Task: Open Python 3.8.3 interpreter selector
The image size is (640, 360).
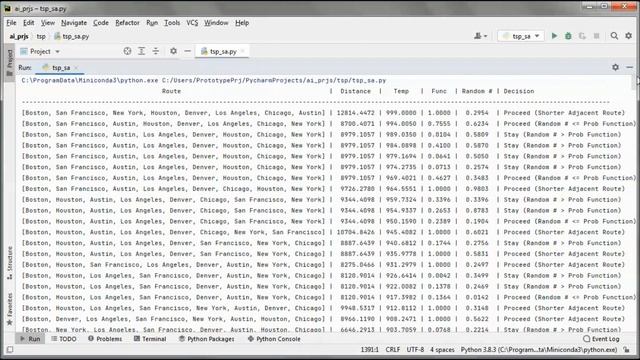Action: 539,350
